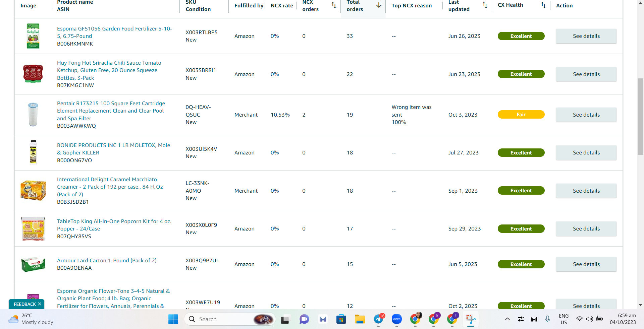Open Snipping Tool in taskbar
Viewport: 644px width, 329px height.
click(x=471, y=319)
